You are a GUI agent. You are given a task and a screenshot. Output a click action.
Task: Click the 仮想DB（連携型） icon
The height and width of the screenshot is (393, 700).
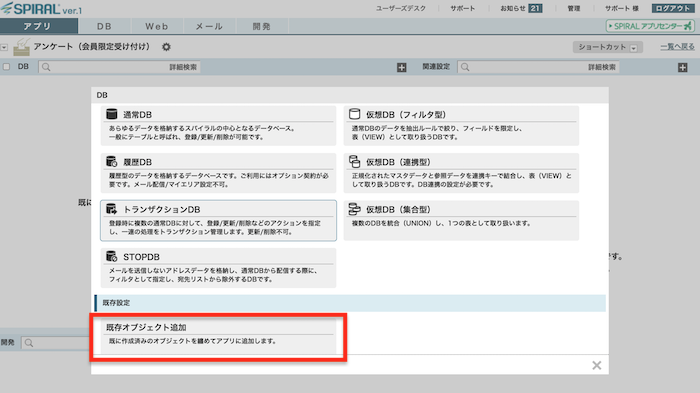354,161
